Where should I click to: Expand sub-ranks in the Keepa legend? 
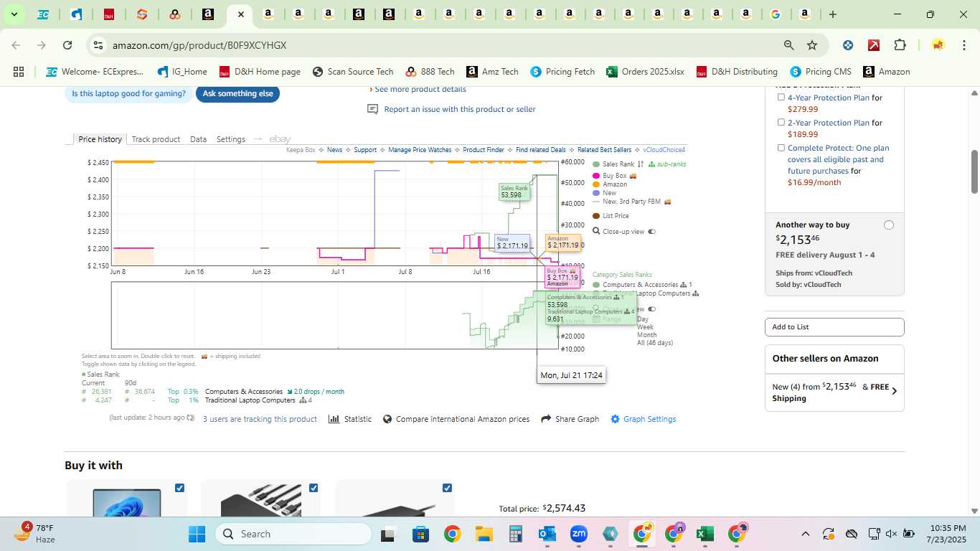(x=666, y=164)
